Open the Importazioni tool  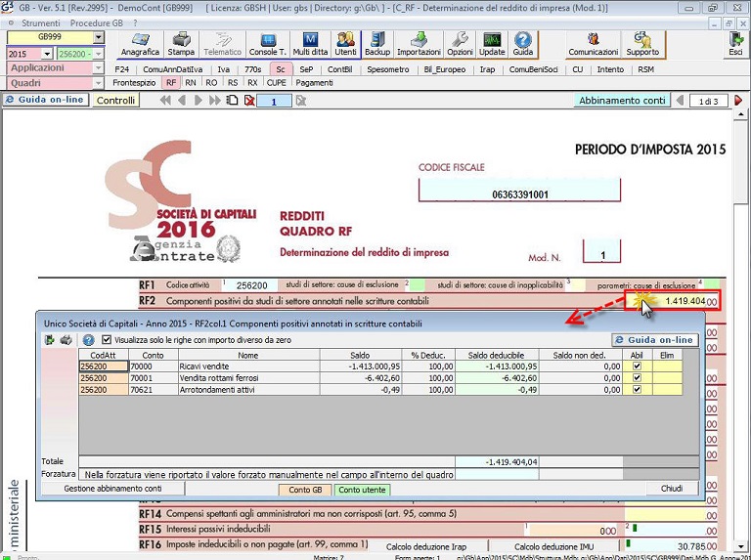pyautogui.click(x=419, y=44)
